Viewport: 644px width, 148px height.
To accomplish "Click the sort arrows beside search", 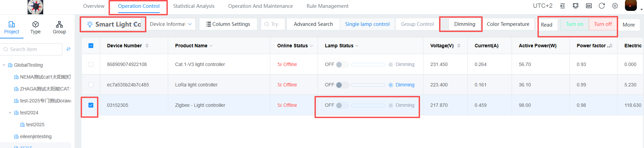I will pos(68,49).
